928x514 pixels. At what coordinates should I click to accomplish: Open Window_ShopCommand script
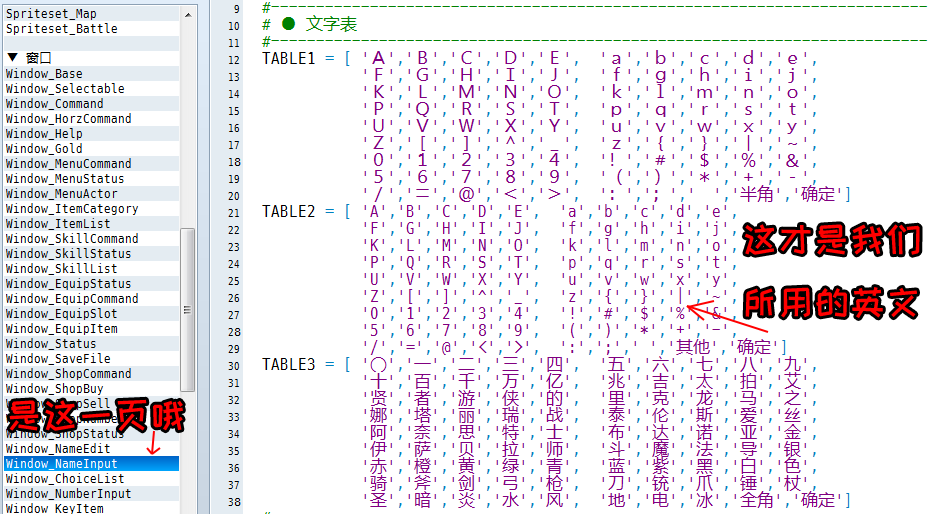point(91,374)
